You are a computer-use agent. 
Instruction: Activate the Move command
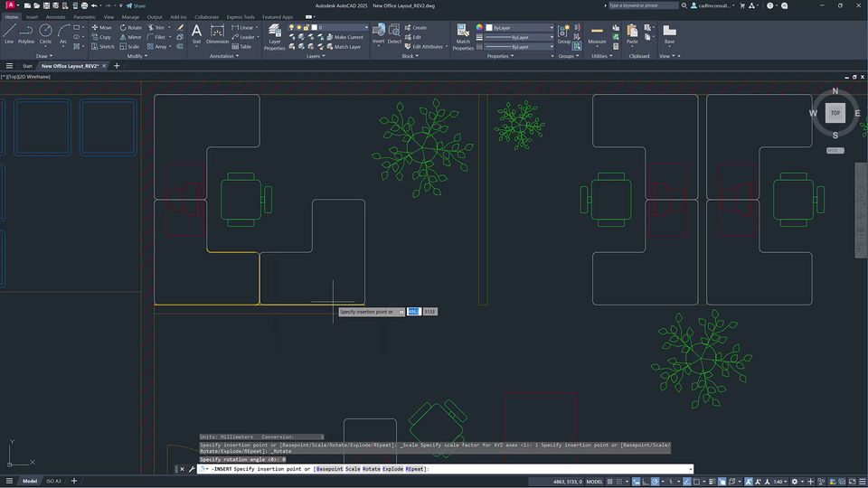[101, 28]
